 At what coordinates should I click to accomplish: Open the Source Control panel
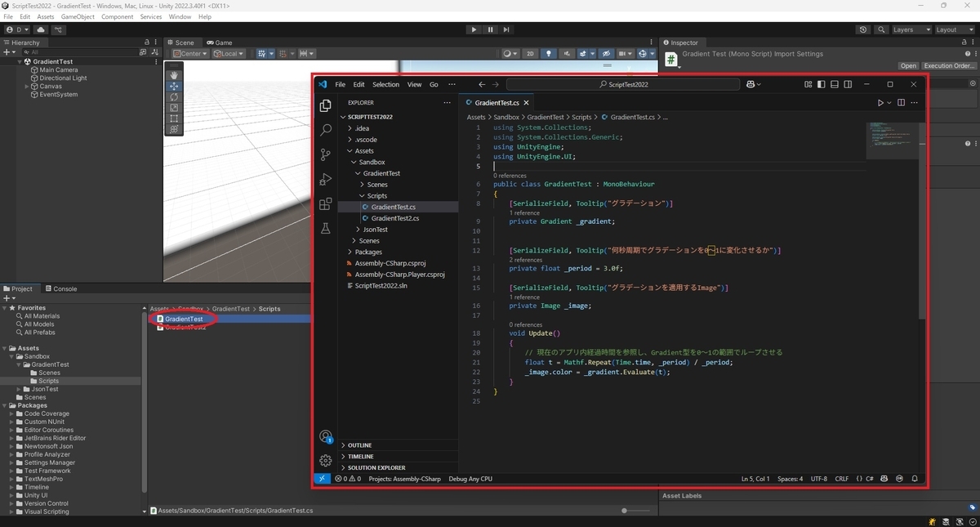click(x=325, y=154)
